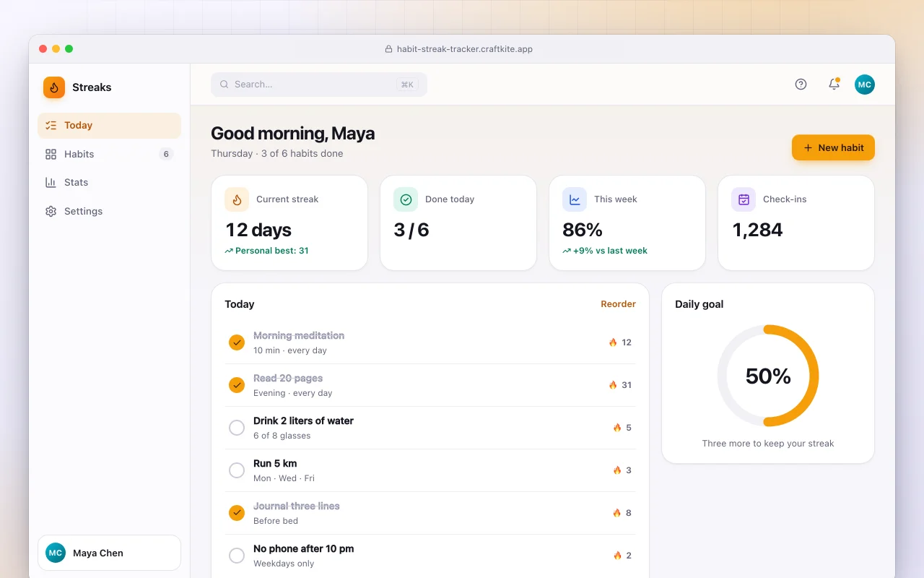Image resolution: width=924 pixels, height=578 pixels.
Task: Open Settings from the sidebar
Action: pos(109,211)
